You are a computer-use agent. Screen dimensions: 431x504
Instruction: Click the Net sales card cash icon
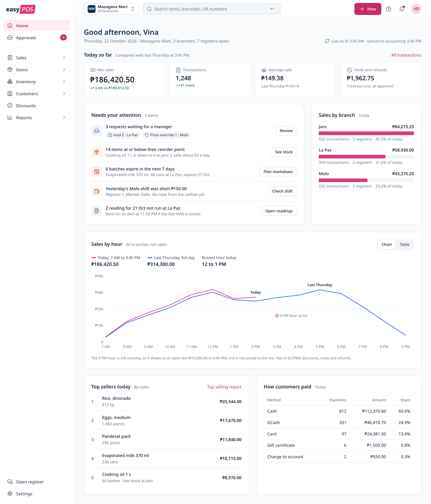(x=93, y=70)
